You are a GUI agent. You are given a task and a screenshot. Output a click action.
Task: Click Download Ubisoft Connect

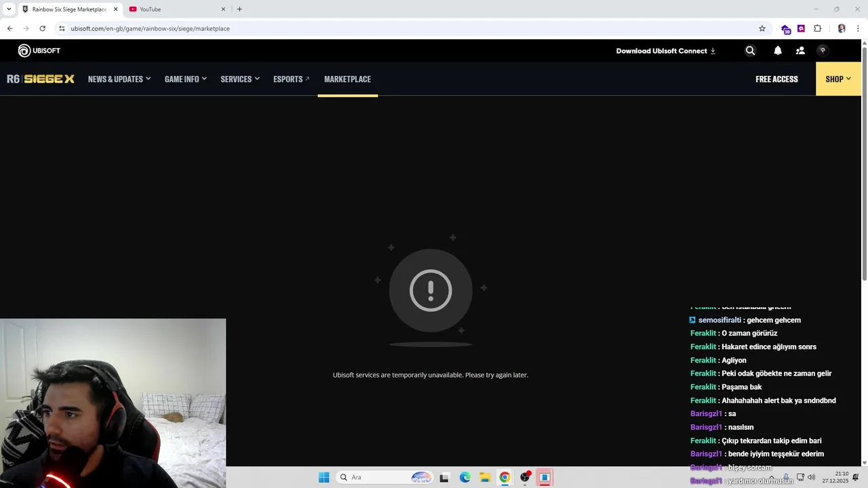tap(666, 51)
